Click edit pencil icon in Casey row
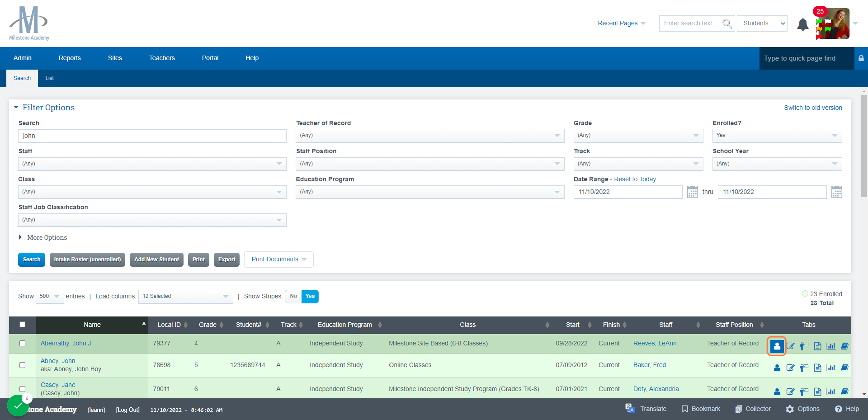Screen dimensions: 868x420 point(790,392)
